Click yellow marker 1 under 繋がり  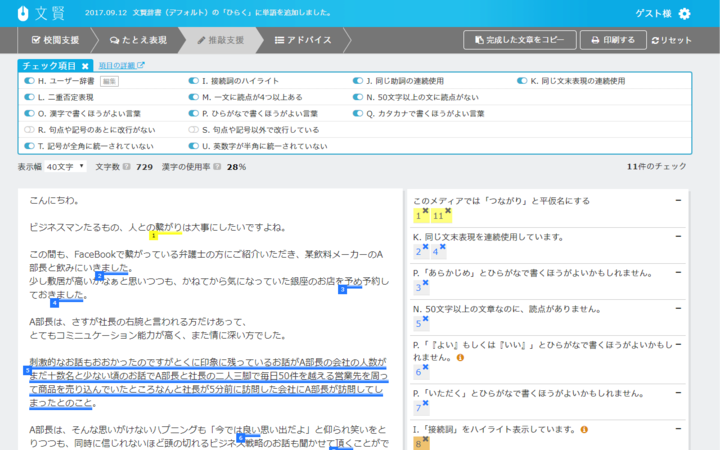(153, 236)
